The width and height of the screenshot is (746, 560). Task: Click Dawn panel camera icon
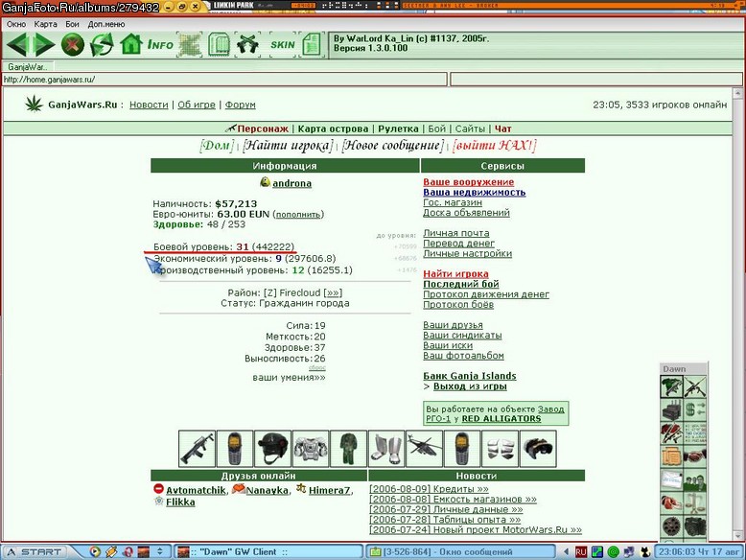694,526
